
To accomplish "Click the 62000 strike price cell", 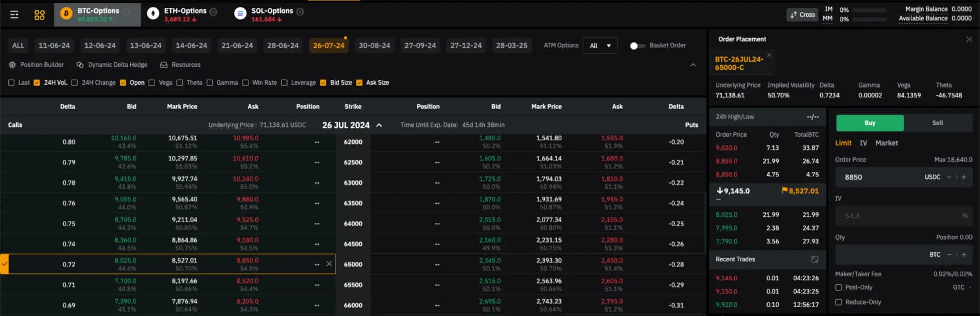I will (x=353, y=142).
